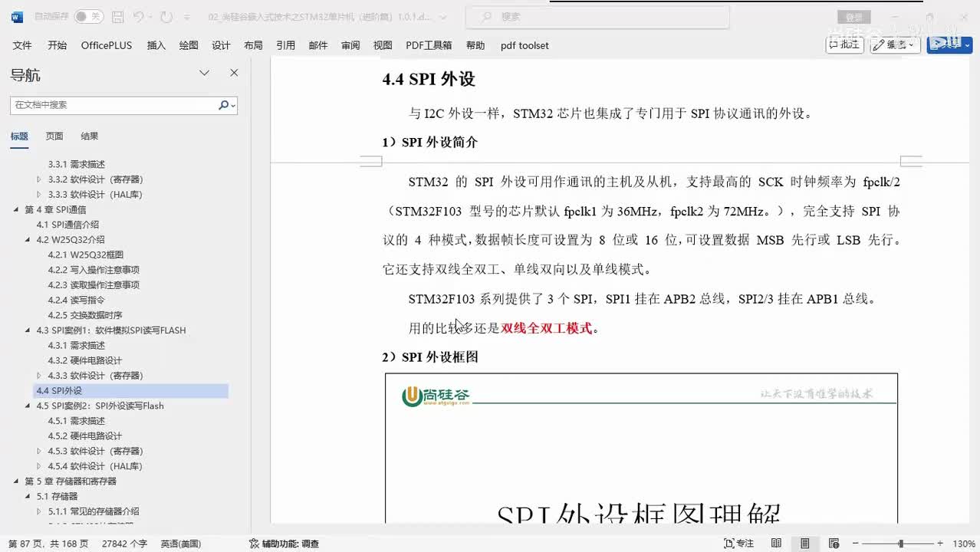980x552 pixels.
Task: Click the zoom slider handle
Action: (x=901, y=544)
